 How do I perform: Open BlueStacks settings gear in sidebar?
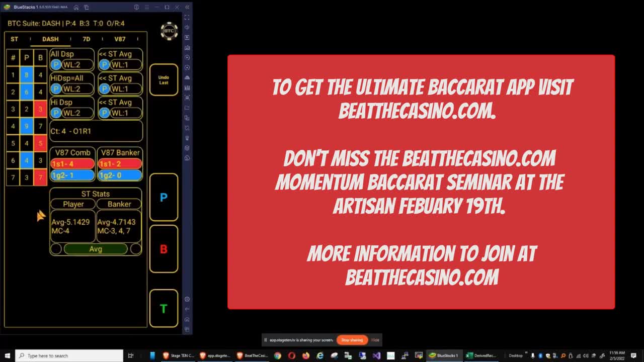click(x=187, y=299)
